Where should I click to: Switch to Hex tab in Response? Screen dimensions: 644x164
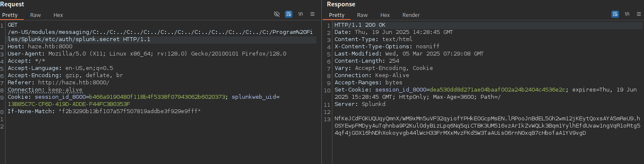385,15
